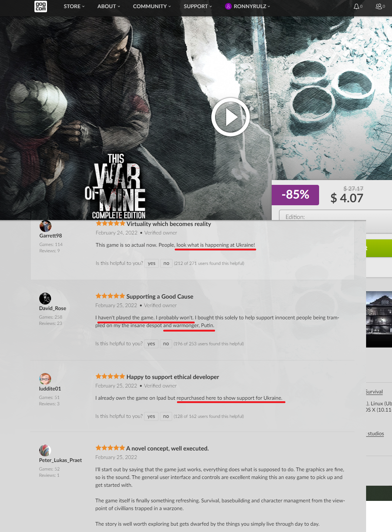Click David_Rose's avatar icon

(45, 298)
